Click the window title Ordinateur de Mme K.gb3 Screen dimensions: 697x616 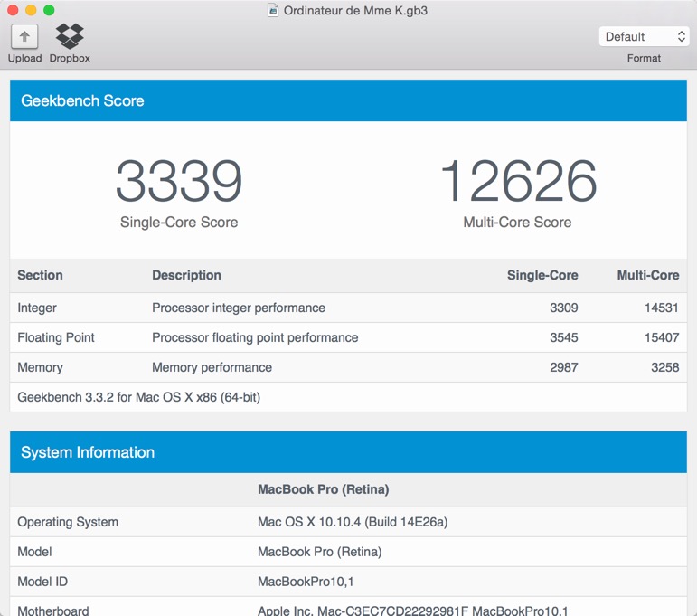(x=355, y=10)
